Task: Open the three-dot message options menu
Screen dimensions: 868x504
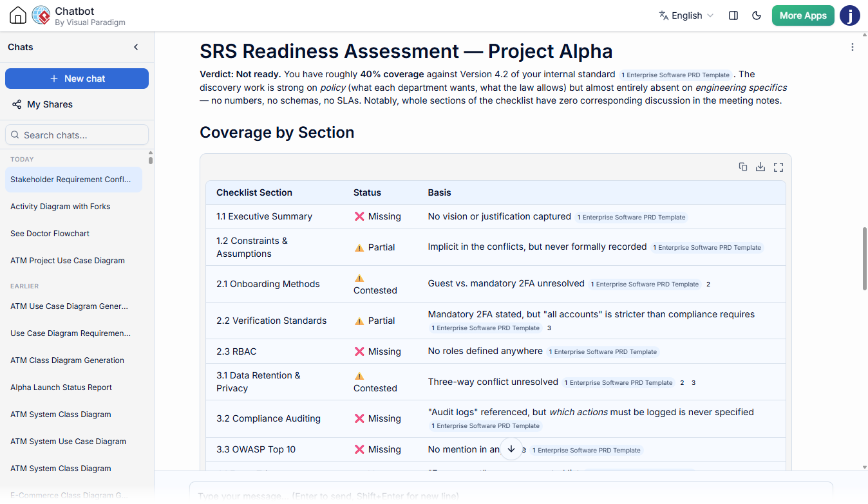Action: [x=853, y=47]
